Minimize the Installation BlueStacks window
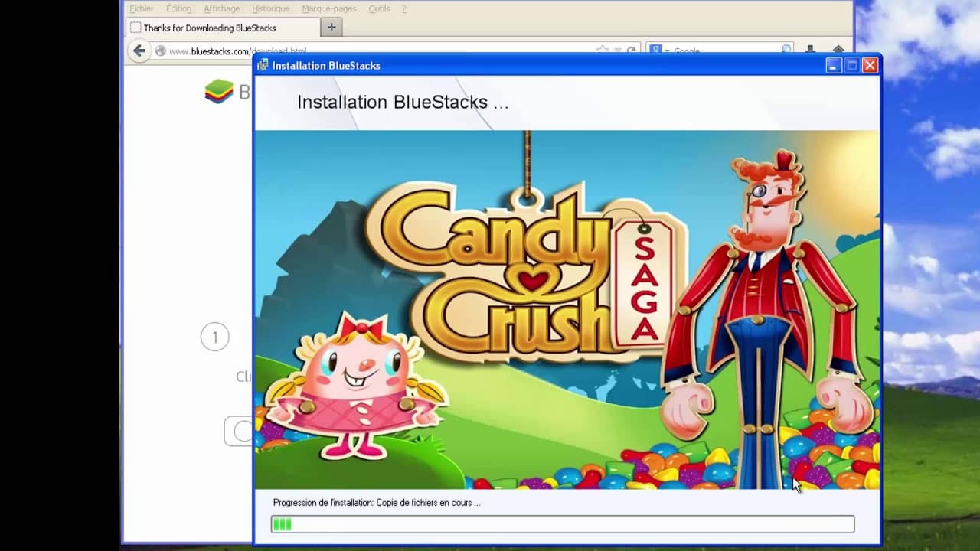This screenshot has height=551, width=980. (x=834, y=66)
